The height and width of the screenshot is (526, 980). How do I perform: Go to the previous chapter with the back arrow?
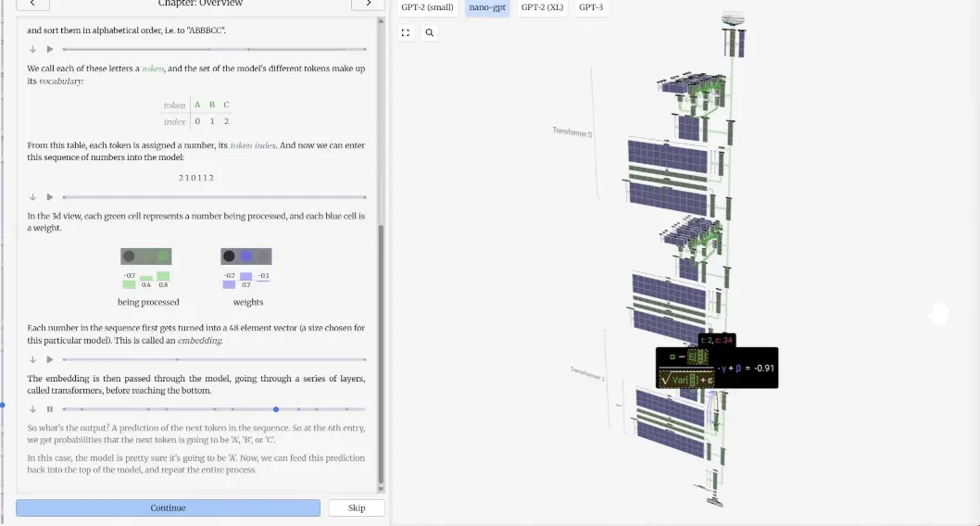pyautogui.click(x=32, y=4)
